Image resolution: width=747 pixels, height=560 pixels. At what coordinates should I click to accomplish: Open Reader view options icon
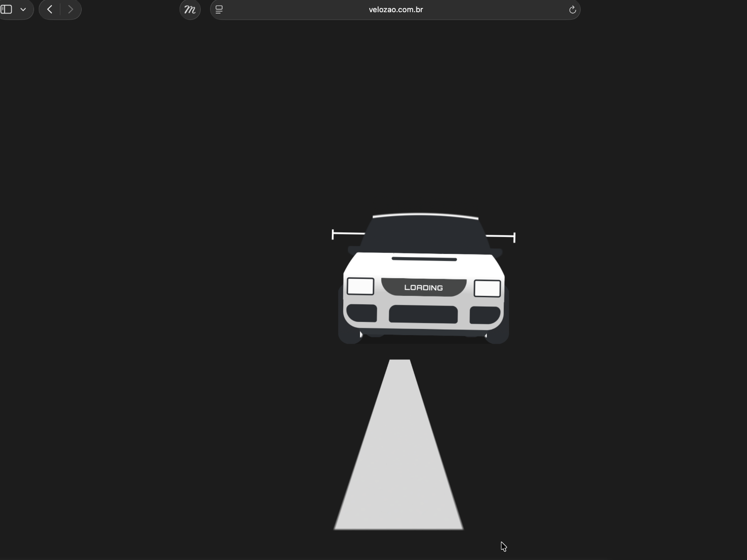218,9
